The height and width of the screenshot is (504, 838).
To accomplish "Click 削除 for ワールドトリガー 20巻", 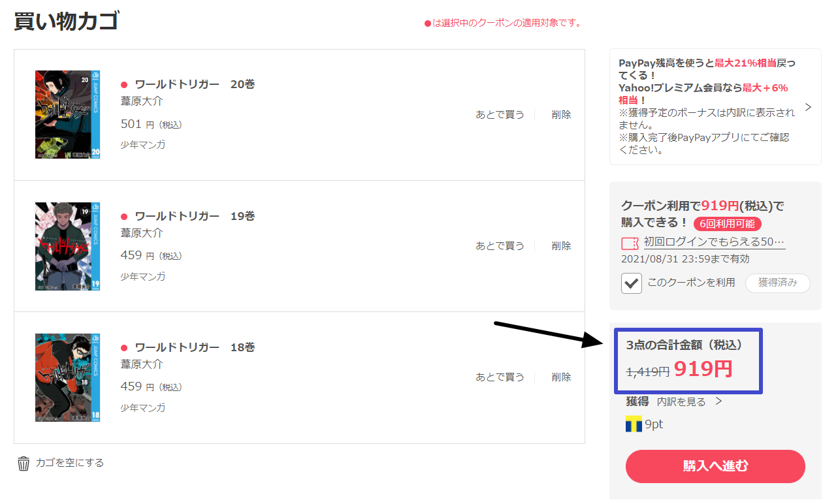I will pos(561,114).
